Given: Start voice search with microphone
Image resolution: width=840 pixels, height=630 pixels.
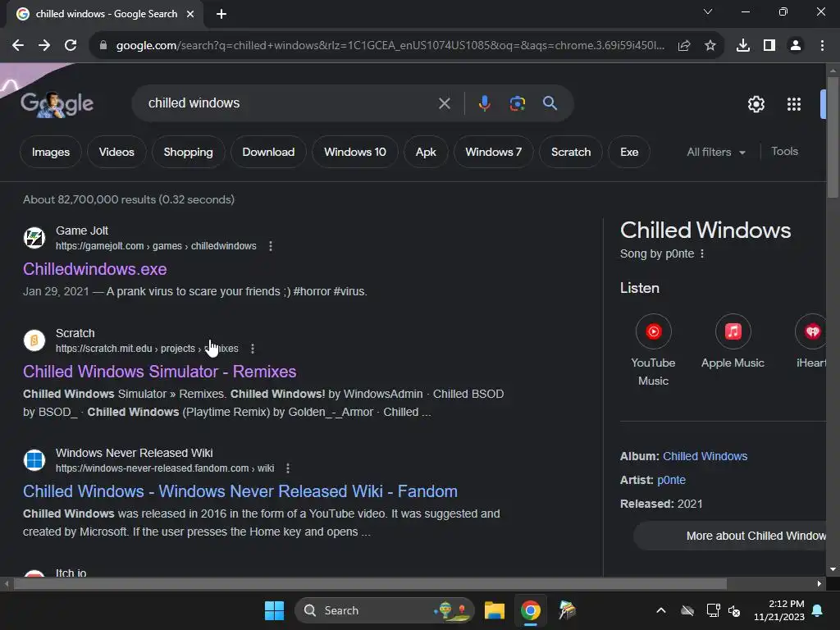Looking at the screenshot, I should pyautogui.click(x=484, y=103).
